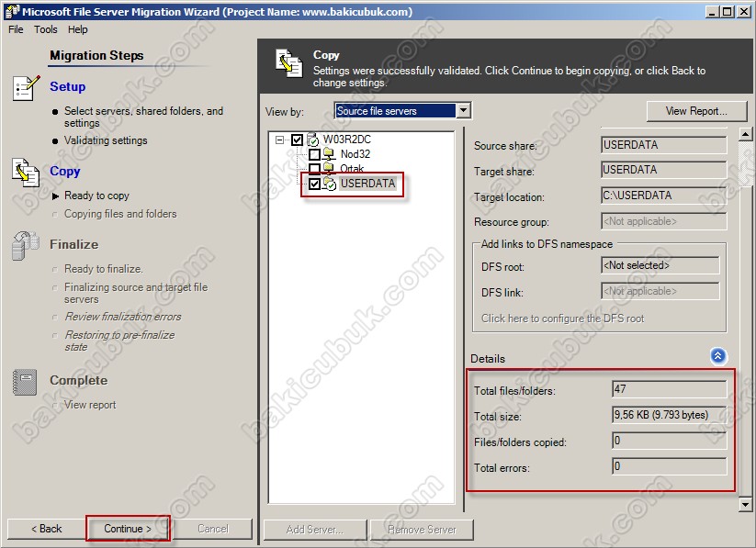The image size is (756, 548).
Task: Select the Ortak tree item label
Action: pyautogui.click(x=352, y=168)
